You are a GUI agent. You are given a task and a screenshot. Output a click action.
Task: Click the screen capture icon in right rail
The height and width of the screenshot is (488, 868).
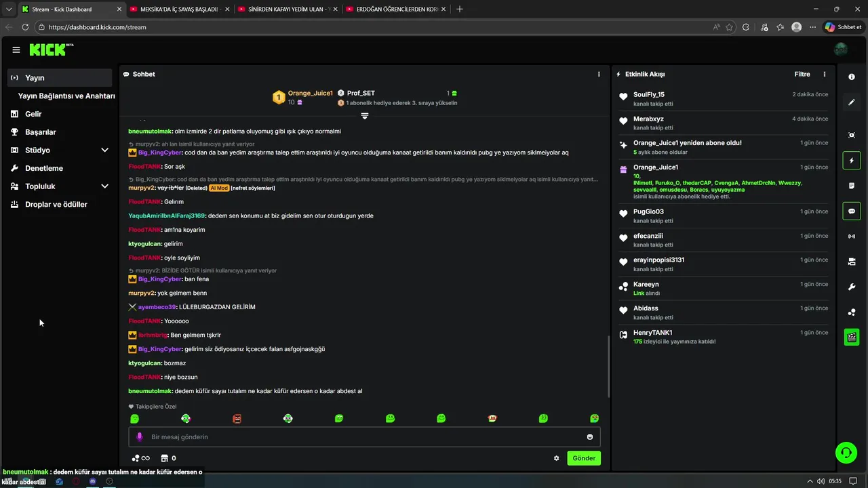pos(852,136)
